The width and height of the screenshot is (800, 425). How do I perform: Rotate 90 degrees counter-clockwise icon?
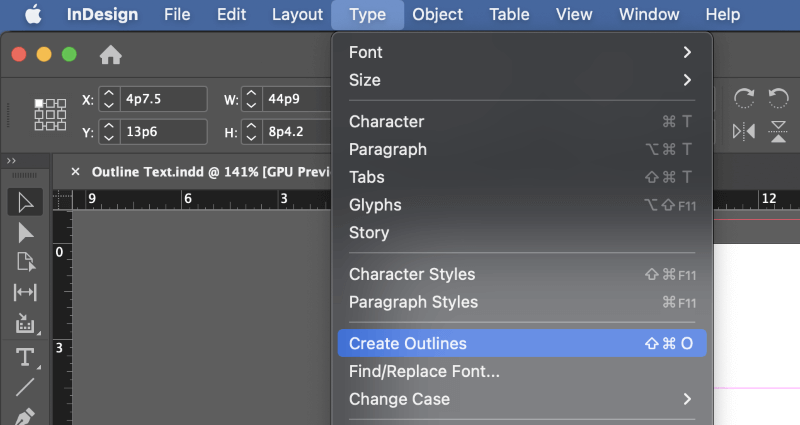[778, 98]
